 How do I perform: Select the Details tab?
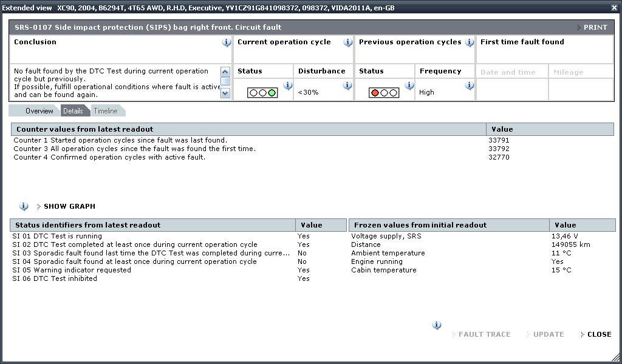pos(73,111)
